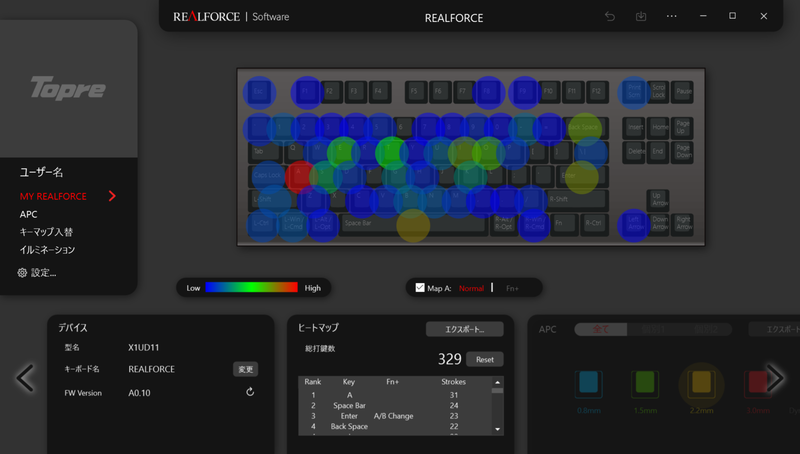Click the refresh FW Version icon
The height and width of the screenshot is (454, 800).
click(250, 392)
